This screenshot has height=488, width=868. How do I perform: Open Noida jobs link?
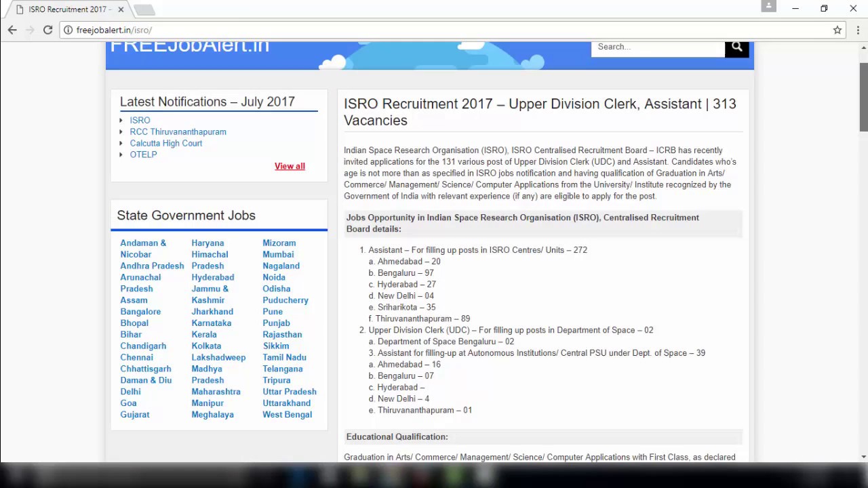point(274,277)
